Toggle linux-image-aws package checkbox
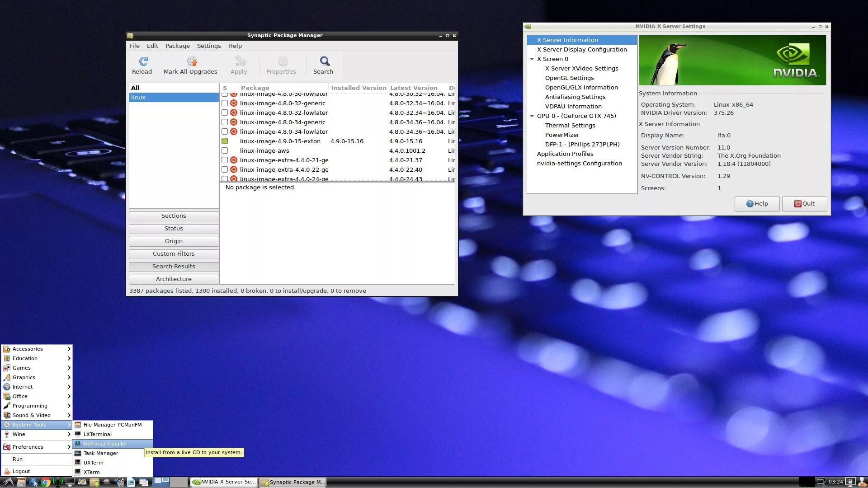 (225, 151)
